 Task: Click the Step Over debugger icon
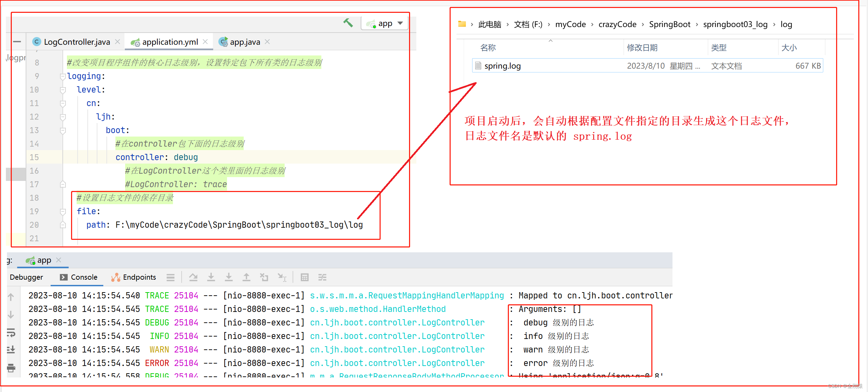point(193,277)
